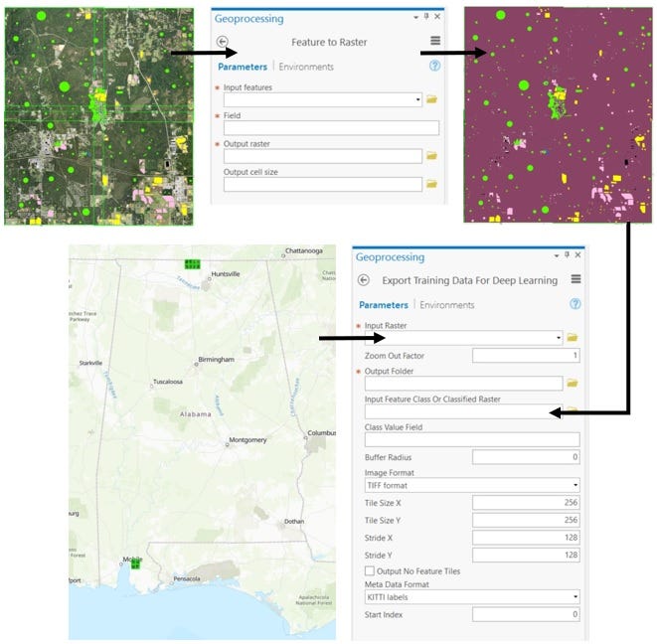Open the hamburger menu in Feature to Raster pane

435,40
